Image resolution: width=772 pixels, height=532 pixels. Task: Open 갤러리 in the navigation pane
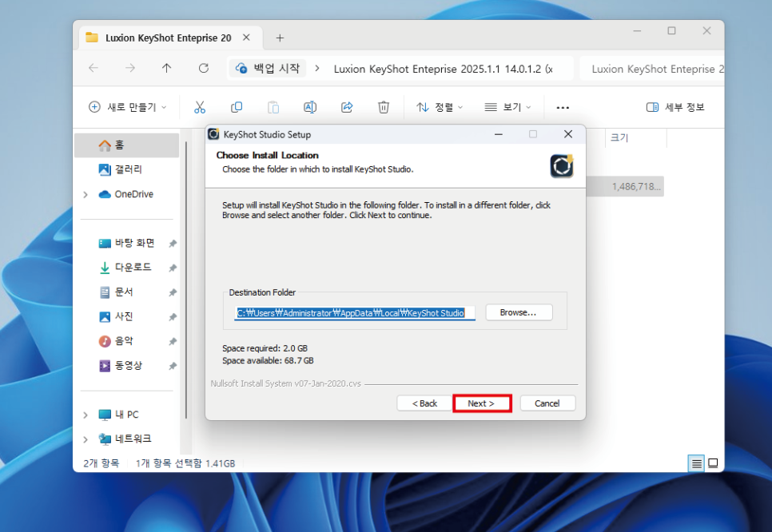pyautogui.click(x=128, y=169)
